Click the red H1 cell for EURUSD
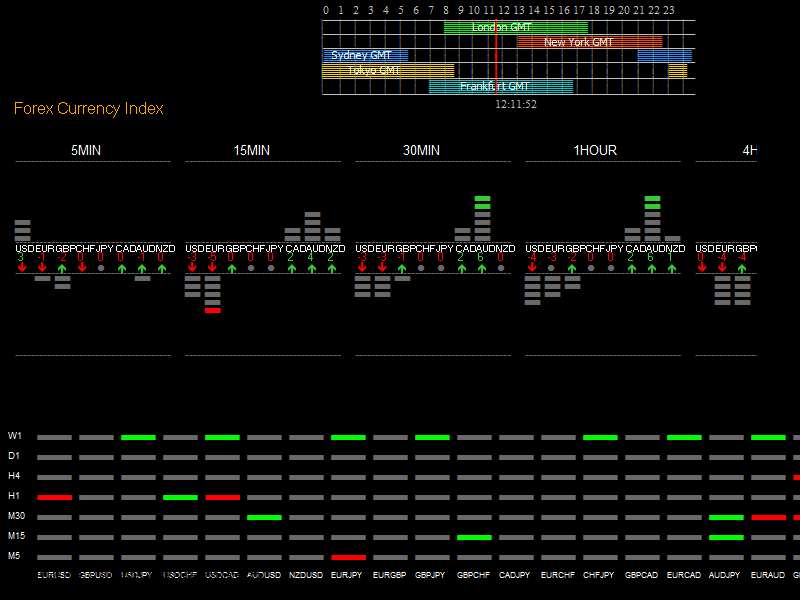The image size is (800, 600). [x=55, y=497]
